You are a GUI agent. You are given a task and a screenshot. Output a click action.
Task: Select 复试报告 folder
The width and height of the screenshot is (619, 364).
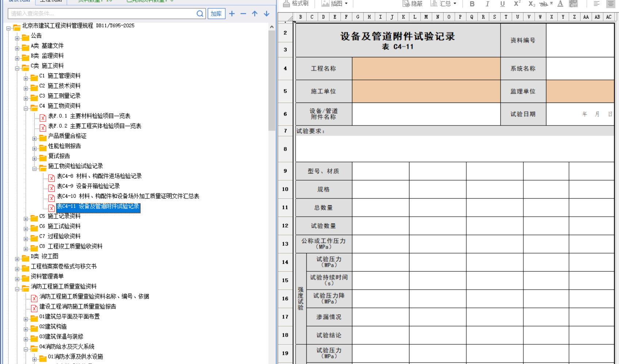(x=59, y=156)
